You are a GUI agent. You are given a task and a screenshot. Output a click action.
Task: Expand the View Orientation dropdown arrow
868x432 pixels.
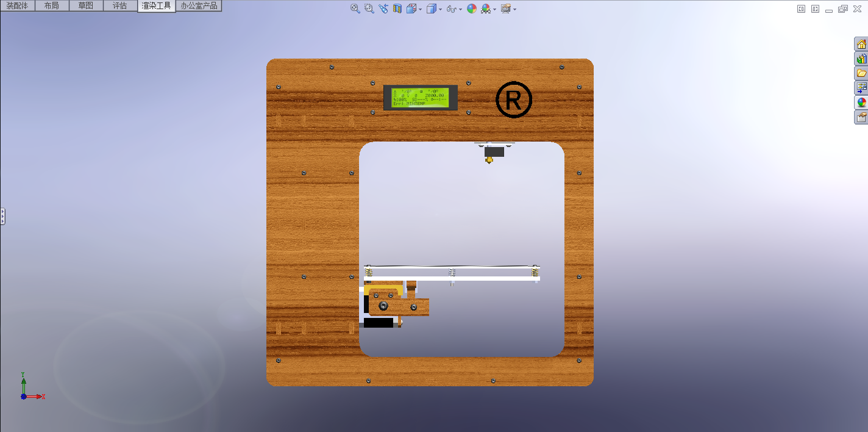click(421, 9)
